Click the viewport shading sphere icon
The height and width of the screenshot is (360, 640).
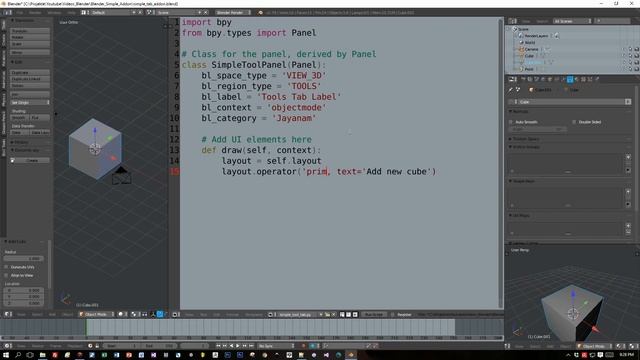tap(121, 314)
